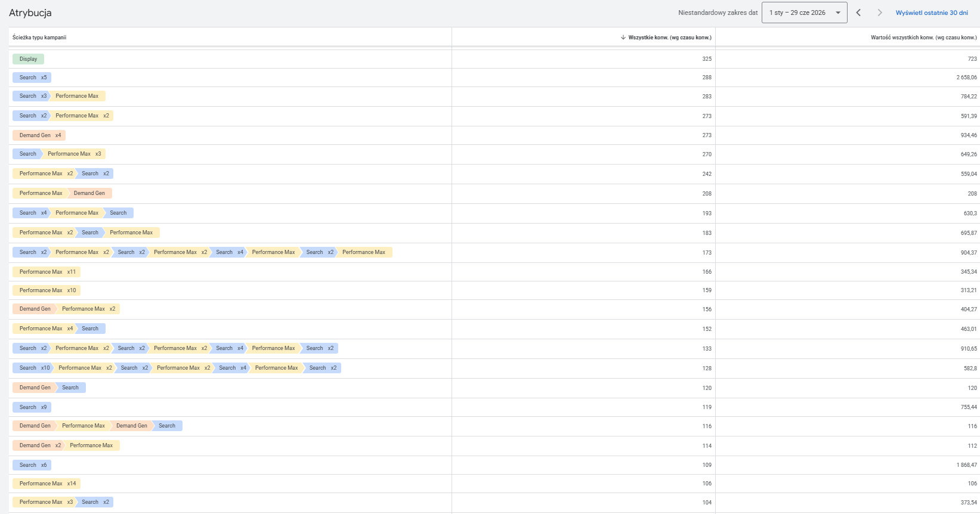Click the 'Search x9' path chip
The image size is (980, 514).
pos(32,407)
